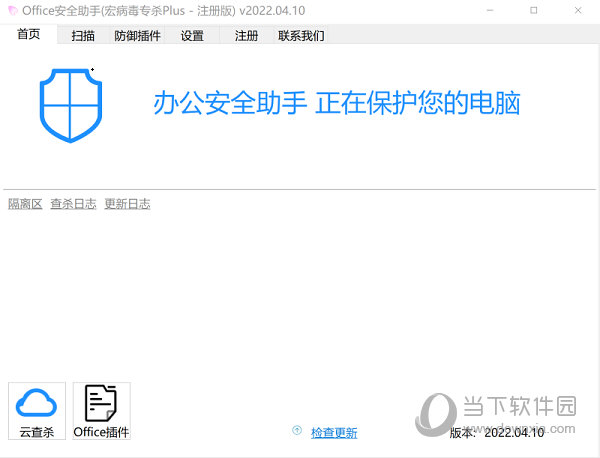600x458 pixels.
Task: Click the app logo in the title bar
Action: tap(13, 11)
